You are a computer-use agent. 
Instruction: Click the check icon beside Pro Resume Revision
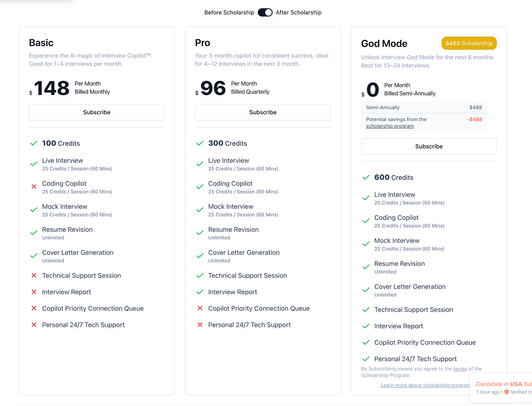[x=200, y=233]
